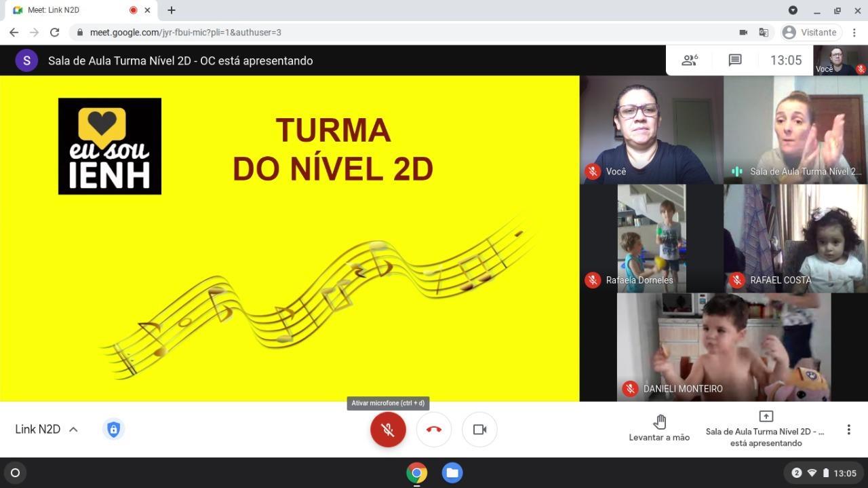The width and height of the screenshot is (868, 488).
Task: Open a new browser tab
Action: pyautogui.click(x=172, y=10)
